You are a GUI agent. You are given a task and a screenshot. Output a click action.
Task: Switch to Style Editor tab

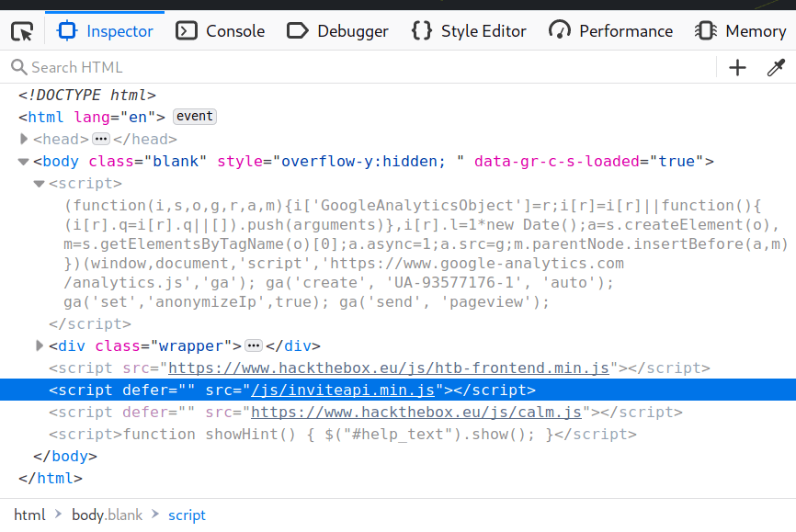(x=469, y=31)
